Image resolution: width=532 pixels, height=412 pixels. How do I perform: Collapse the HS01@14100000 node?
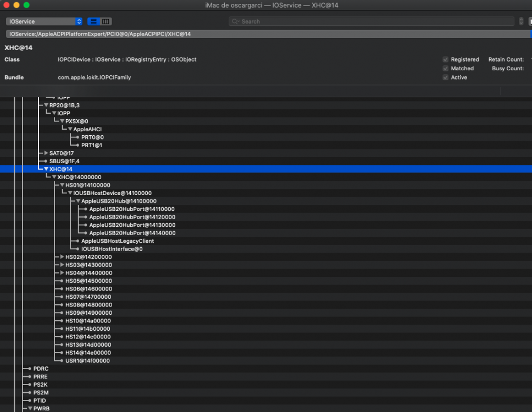(x=62, y=185)
